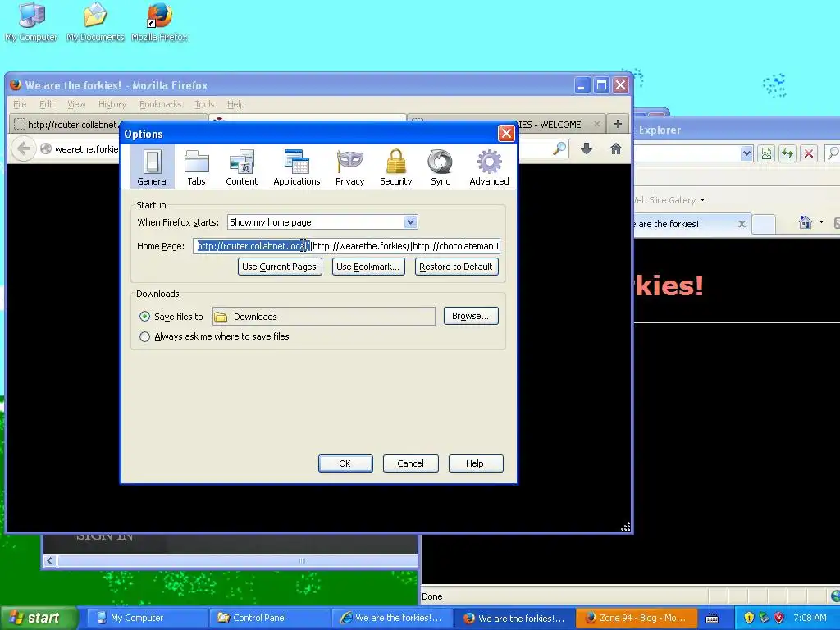Click the search magnifier in Firefox toolbar
Image resolution: width=840 pixels, height=630 pixels.
click(x=559, y=148)
